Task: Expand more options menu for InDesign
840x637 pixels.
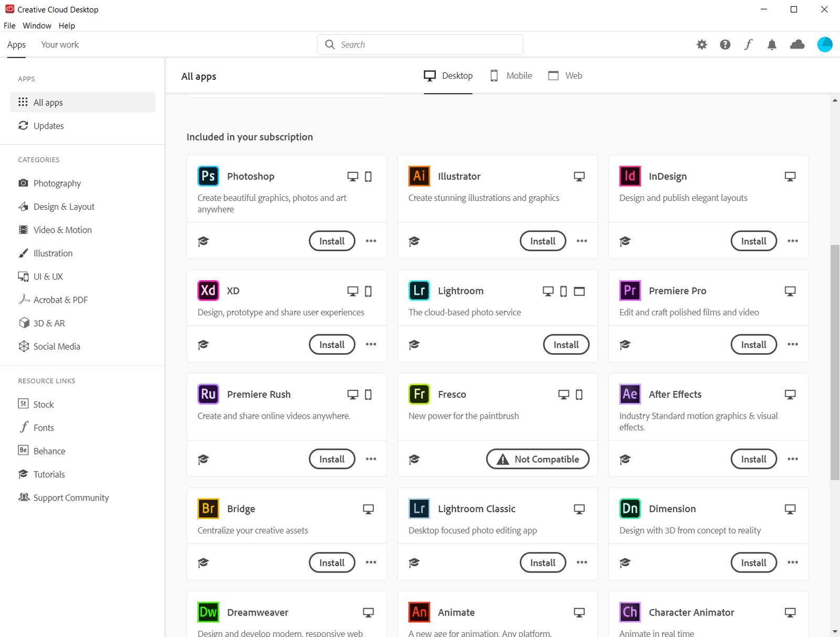Action: pyautogui.click(x=792, y=241)
